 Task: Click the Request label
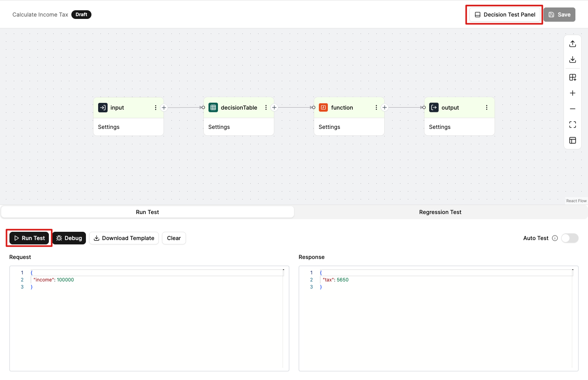pos(20,257)
